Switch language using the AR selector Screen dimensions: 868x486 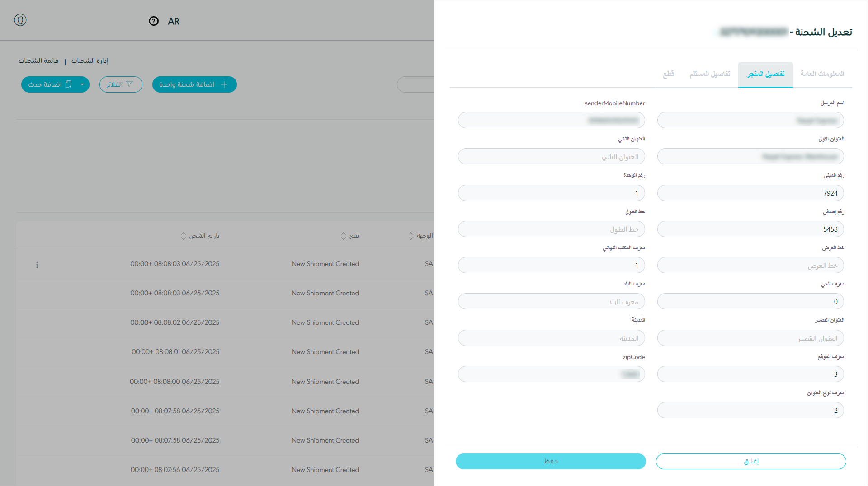tap(174, 21)
